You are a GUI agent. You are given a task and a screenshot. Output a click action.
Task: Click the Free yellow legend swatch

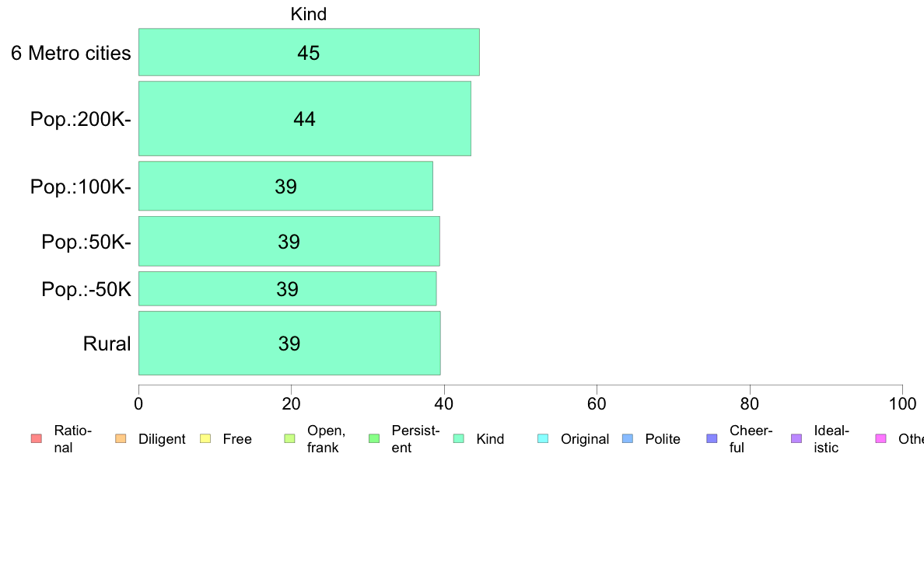[205, 438]
